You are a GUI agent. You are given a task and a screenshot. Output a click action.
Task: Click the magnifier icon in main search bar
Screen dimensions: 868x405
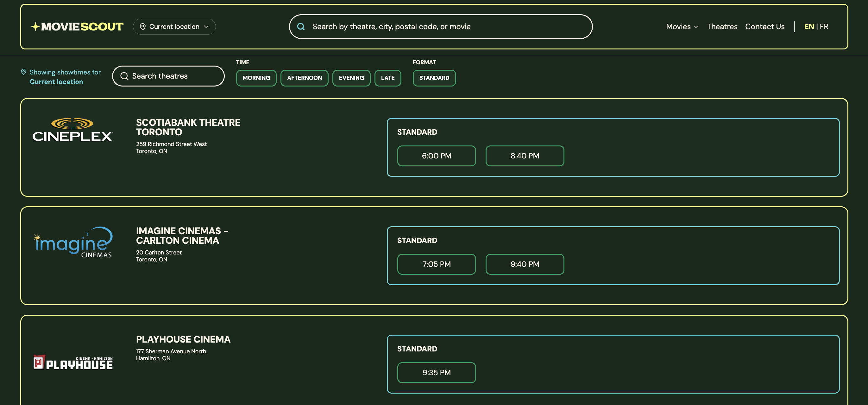301,27
